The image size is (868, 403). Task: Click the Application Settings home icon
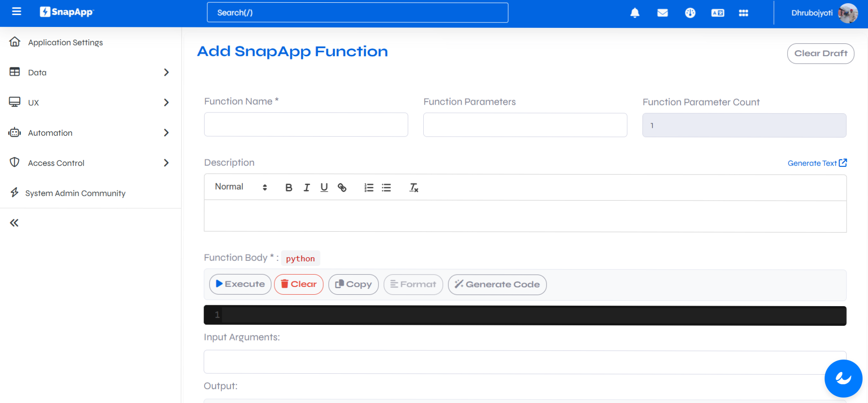click(15, 42)
